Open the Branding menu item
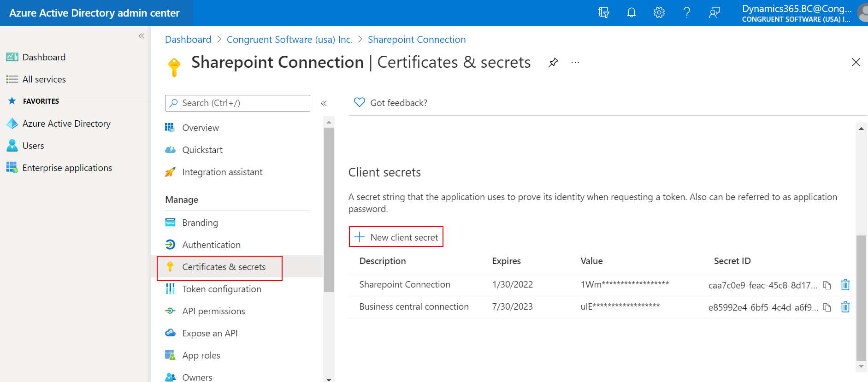 coord(200,223)
